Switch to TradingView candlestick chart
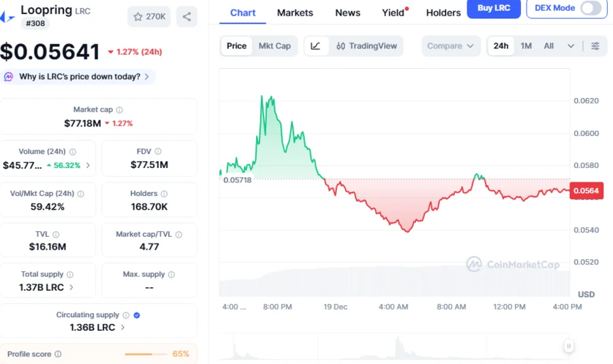Image resolution: width=613 pixels, height=364 pixels. (366, 46)
